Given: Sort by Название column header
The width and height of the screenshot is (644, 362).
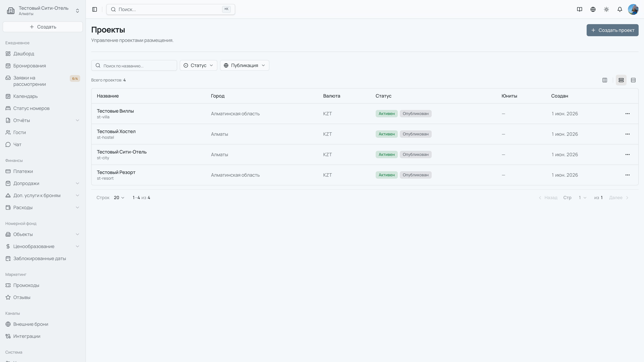Looking at the screenshot, I should point(108,96).
